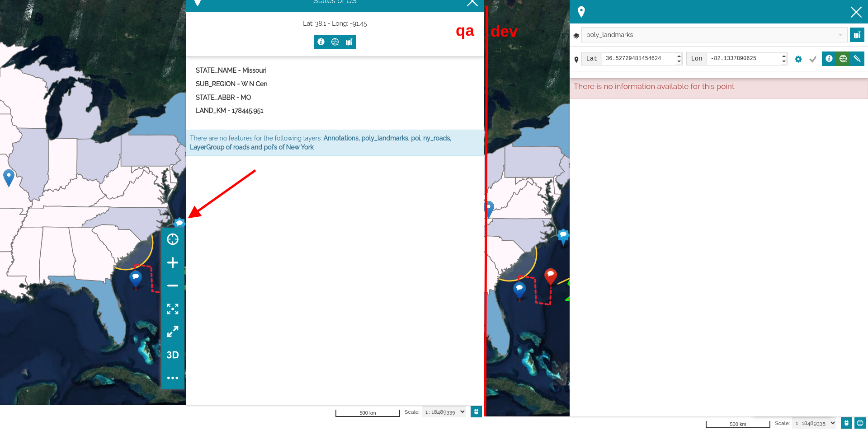Click the SUB_REGION - W N Cen row
Image resolution: width=868 pixels, height=430 pixels.
231,84
